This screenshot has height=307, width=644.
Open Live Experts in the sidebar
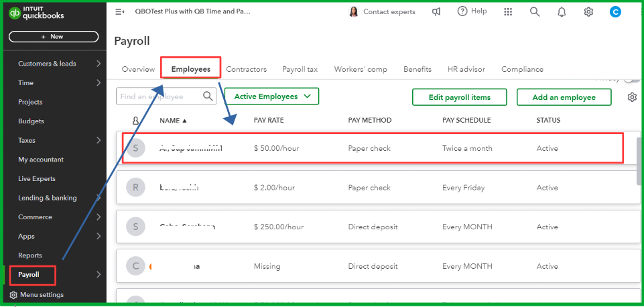[37, 179]
